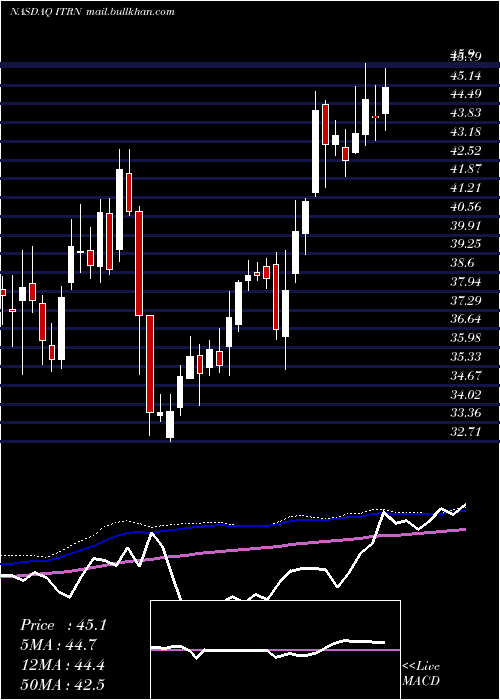Click the MACD inset chart panel
The width and height of the screenshot is (500, 700).
[275, 650]
